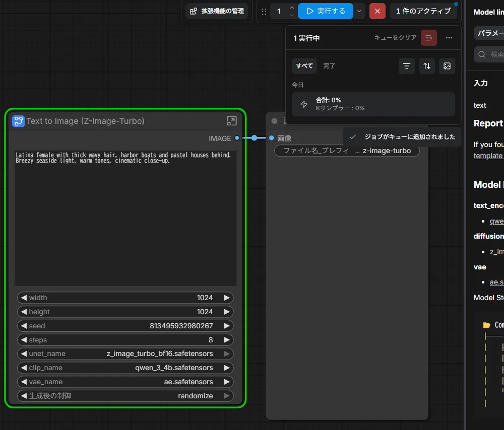This screenshot has height=430, width=504.
Task: Open the 1 件のアクティブ queue indicator
Action: coord(423,11)
